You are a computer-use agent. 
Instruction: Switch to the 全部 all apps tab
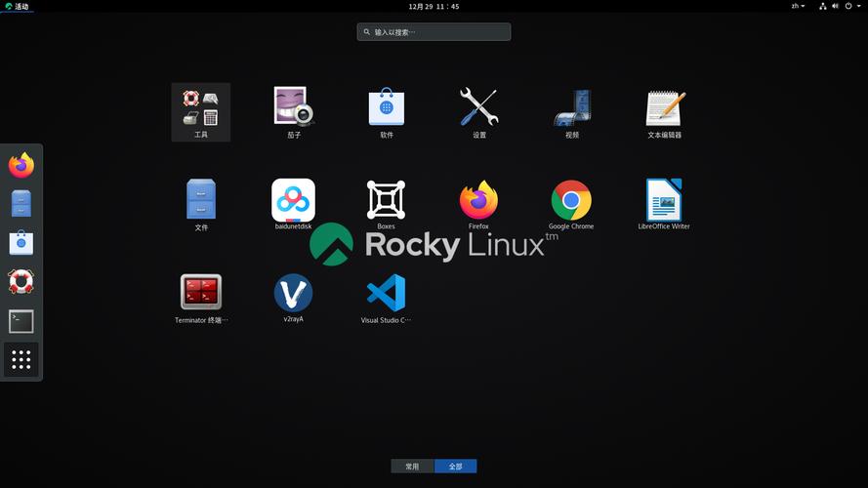455,467
